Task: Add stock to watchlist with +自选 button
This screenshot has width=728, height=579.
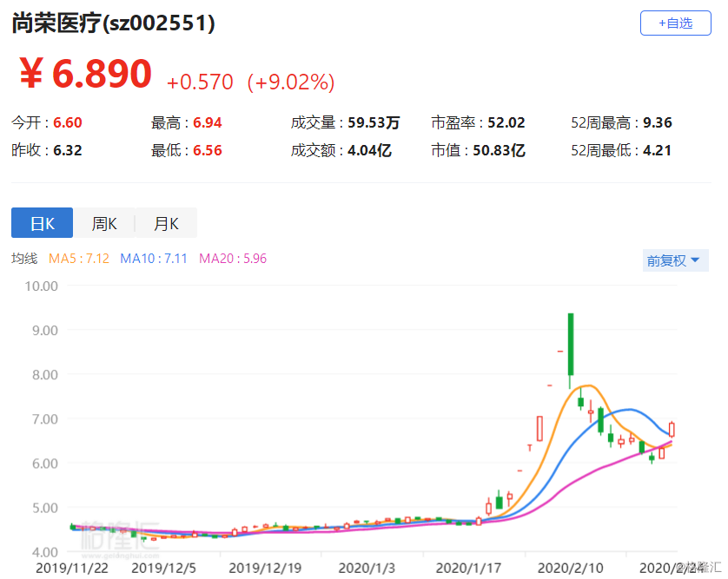Action: pos(675,23)
